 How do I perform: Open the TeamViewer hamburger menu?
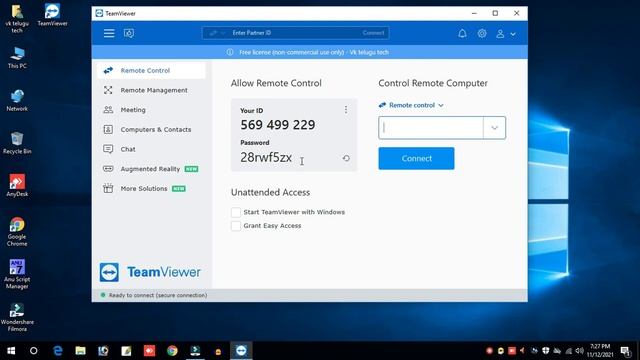tap(109, 33)
